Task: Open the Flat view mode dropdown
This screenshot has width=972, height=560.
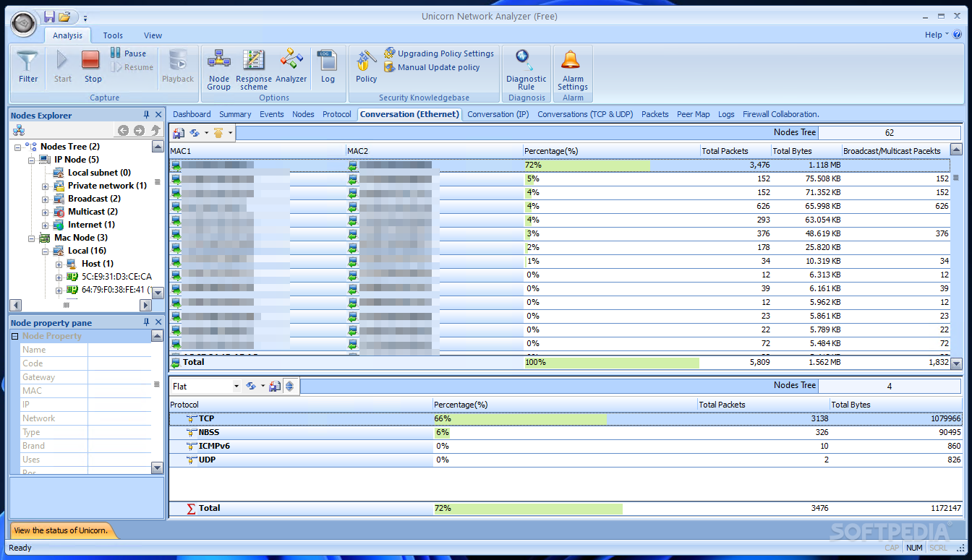Action: [x=236, y=387]
